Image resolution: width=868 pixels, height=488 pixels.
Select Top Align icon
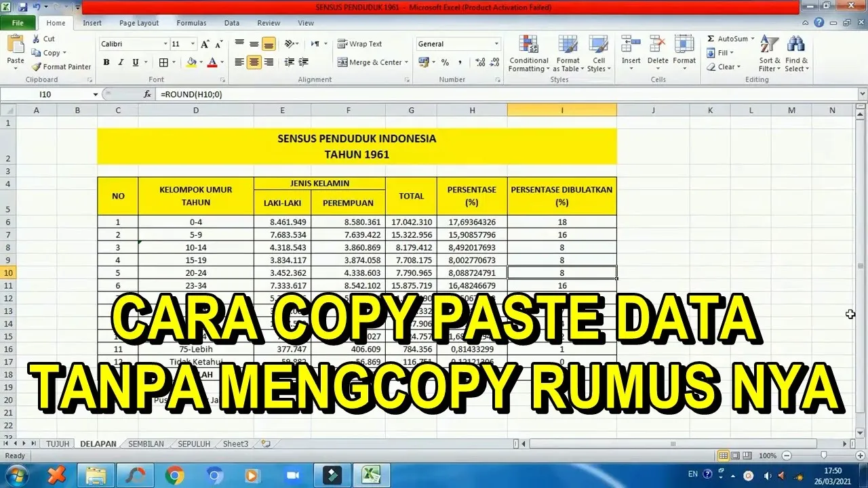(x=239, y=44)
